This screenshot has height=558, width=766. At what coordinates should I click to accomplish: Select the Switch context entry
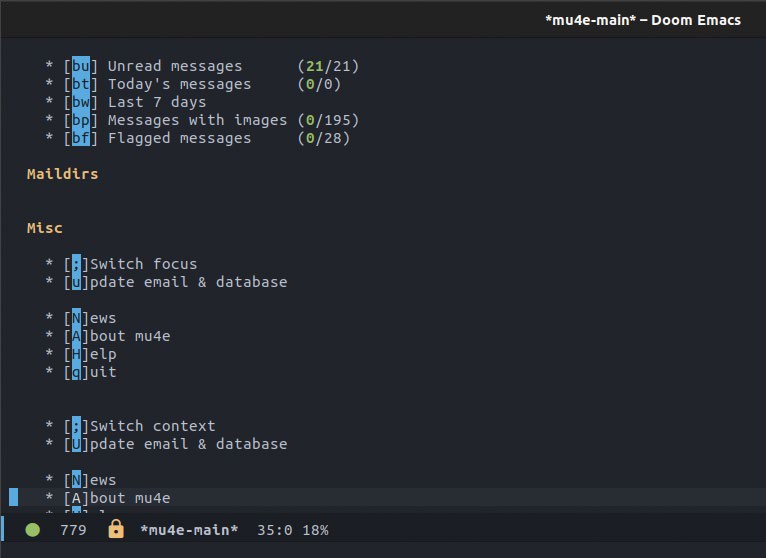(x=152, y=426)
